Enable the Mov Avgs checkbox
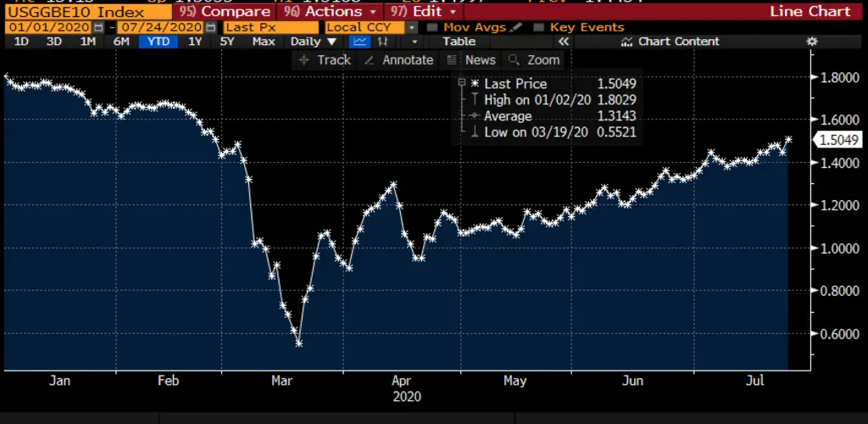 coord(432,28)
